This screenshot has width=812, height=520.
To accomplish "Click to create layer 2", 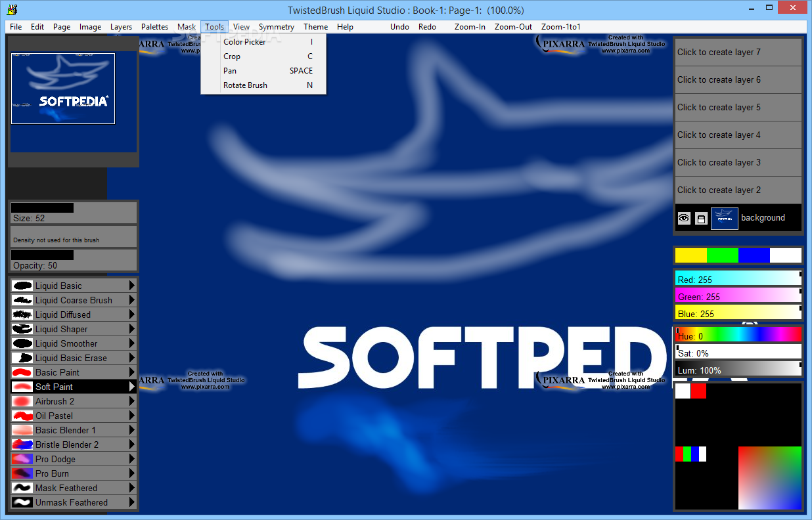I will point(738,190).
